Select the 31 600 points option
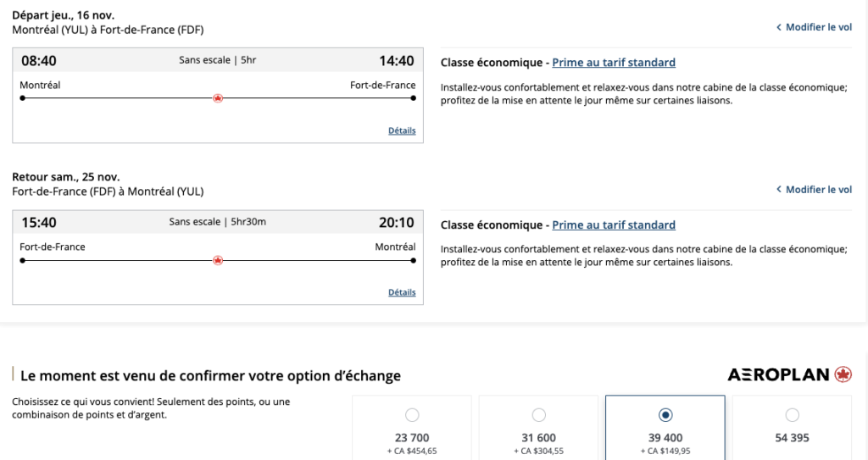 click(x=539, y=415)
